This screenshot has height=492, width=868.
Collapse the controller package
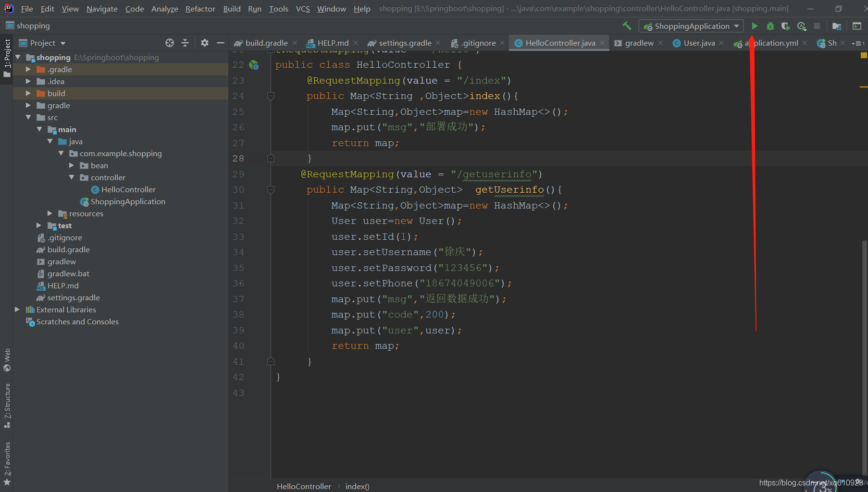pyautogui.click(x=72, y=177)
